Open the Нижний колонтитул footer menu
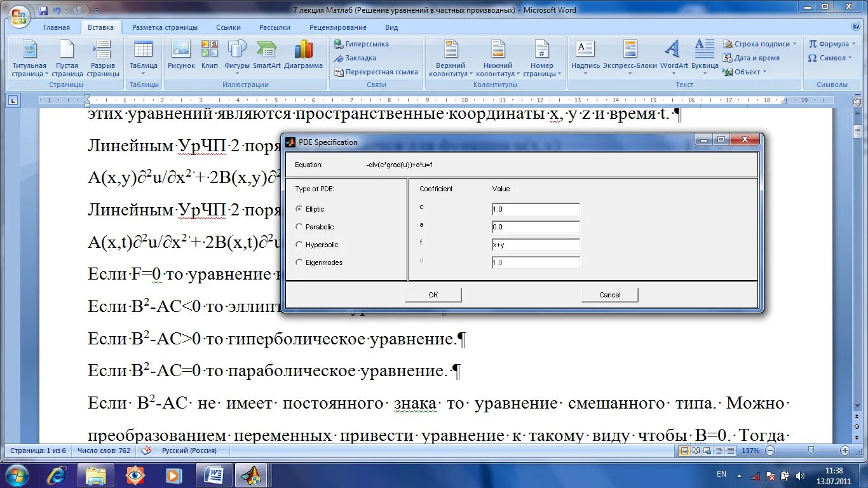 coord(498,58)
